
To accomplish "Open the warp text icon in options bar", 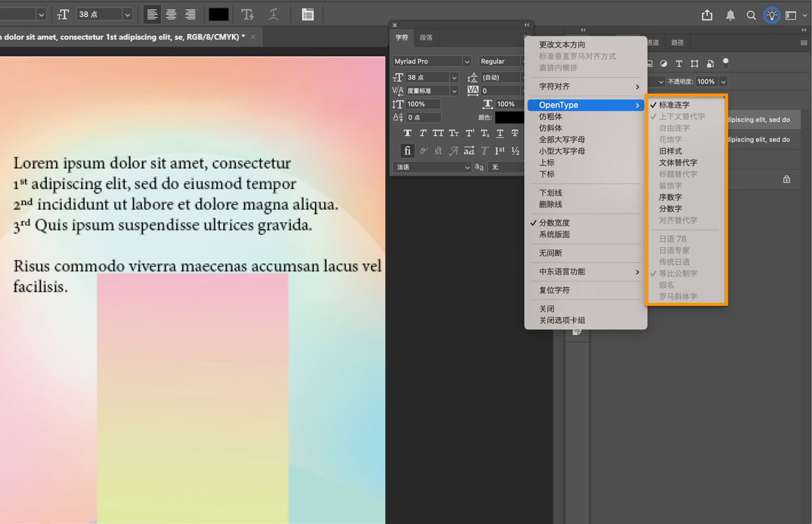I will (274, 14).
